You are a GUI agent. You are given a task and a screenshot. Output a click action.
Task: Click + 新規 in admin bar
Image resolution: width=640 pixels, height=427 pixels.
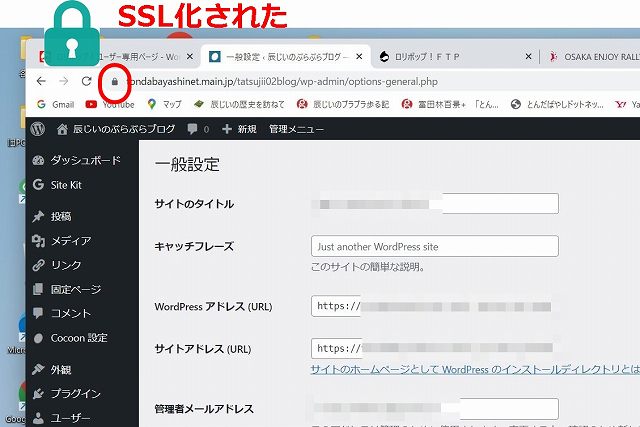point(239,129)
